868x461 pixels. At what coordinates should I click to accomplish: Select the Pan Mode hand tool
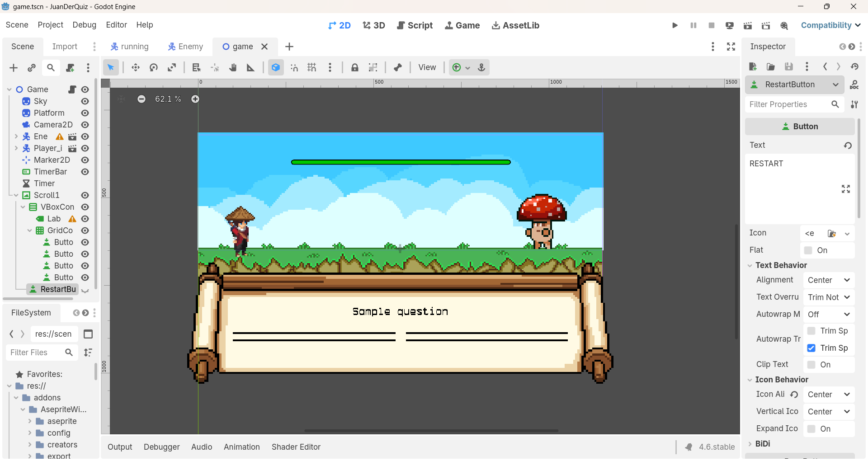pos(233,67)
